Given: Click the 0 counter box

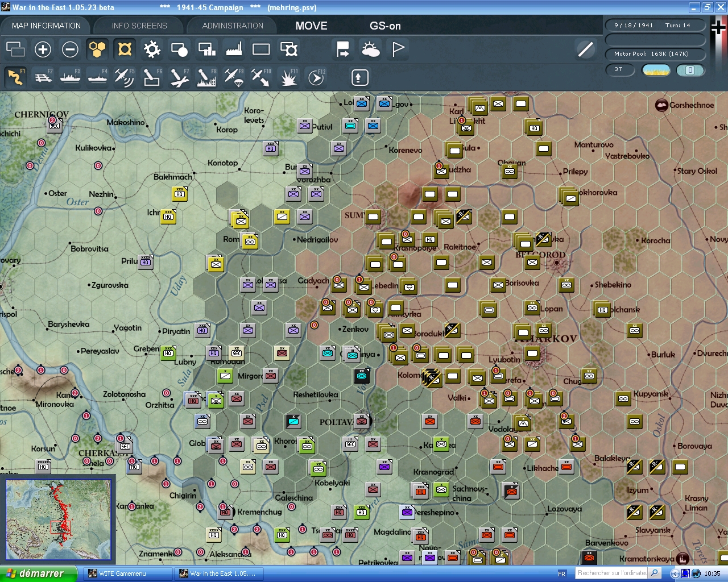Looking at the screenshot, I should pos(690,70).
